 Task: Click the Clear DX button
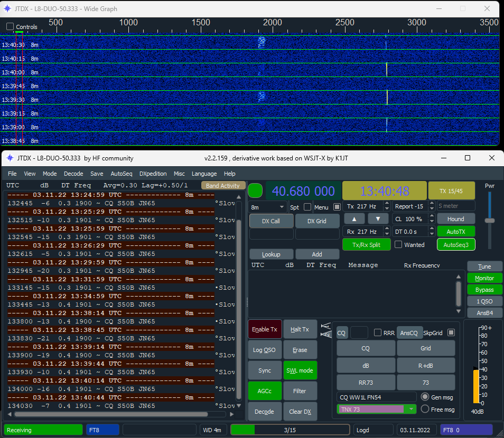300,411
